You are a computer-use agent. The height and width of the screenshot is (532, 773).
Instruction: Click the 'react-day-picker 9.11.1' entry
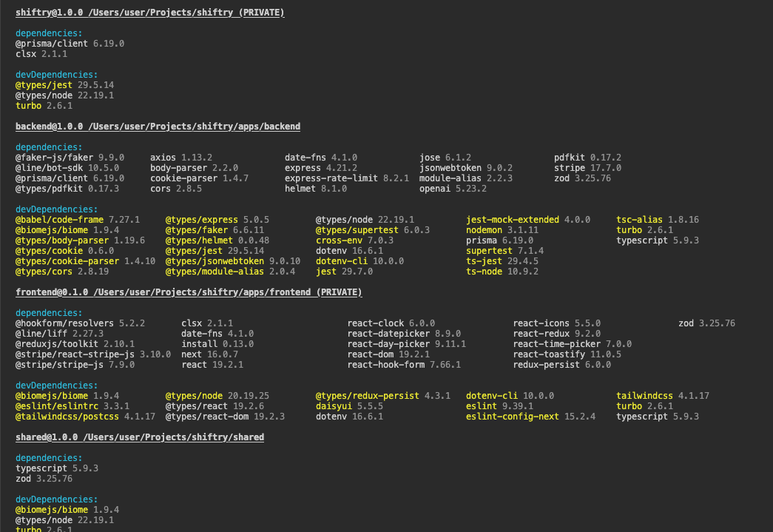point(406,343)
